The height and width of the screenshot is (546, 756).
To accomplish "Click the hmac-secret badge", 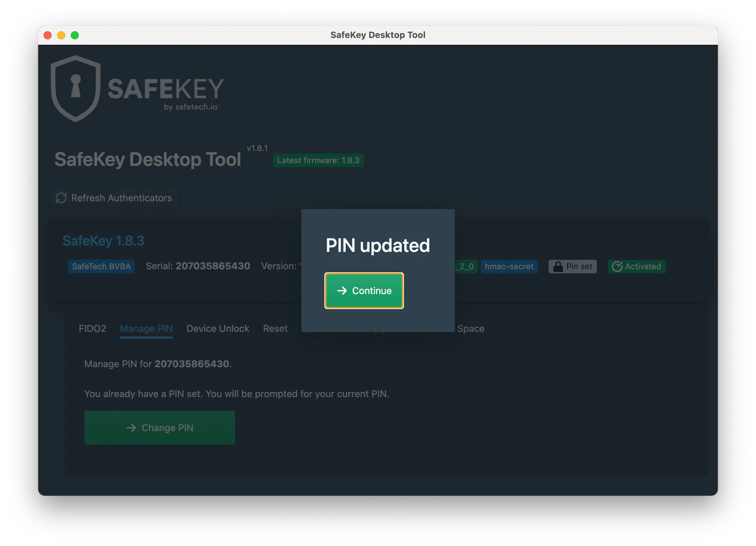I will (x=509, y=267).
